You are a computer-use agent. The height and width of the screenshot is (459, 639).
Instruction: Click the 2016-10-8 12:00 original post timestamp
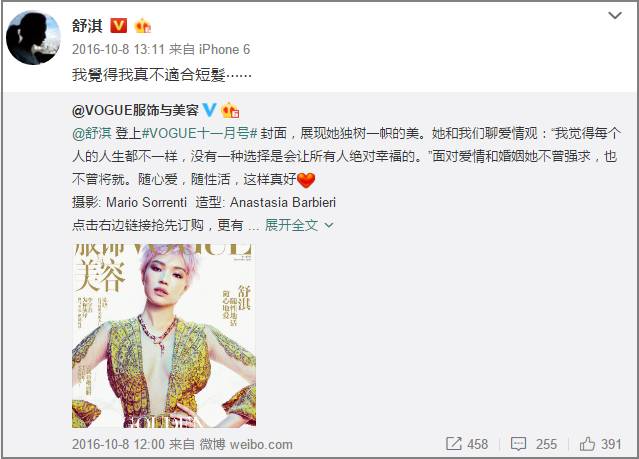(118, 444)
